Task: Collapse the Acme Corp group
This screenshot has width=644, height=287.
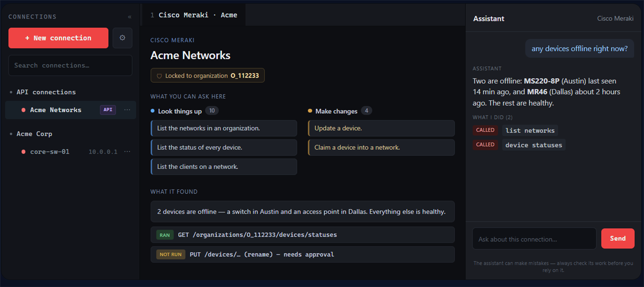Action: pyautogui.click(x=31, y=134)
